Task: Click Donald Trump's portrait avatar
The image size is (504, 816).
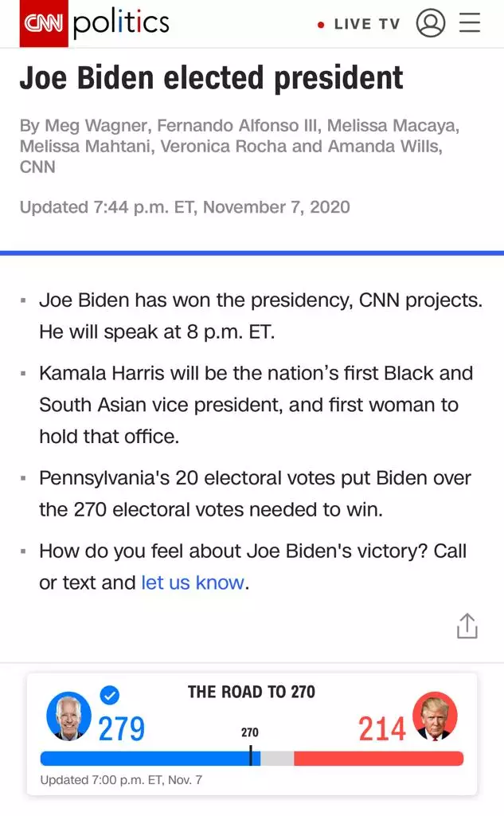Action: (435, 716)
